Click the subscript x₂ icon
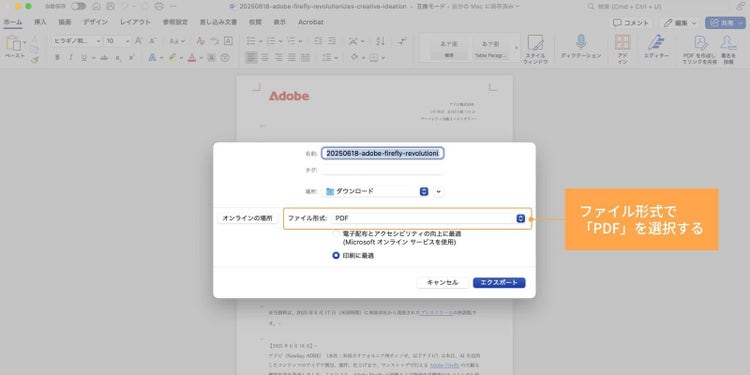The height and width of the screenshot is (375, 750). [118, 57]
